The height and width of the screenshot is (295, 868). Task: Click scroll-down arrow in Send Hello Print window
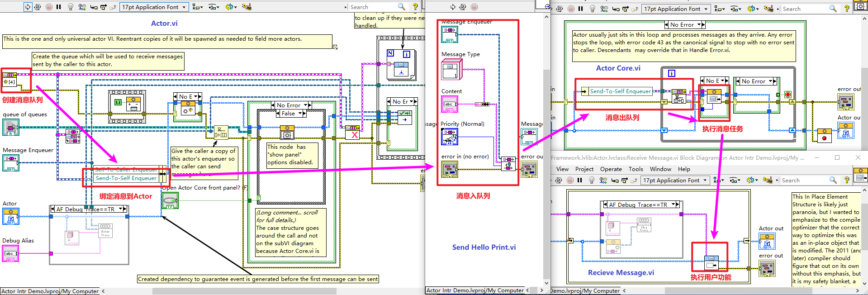point(546,283)
